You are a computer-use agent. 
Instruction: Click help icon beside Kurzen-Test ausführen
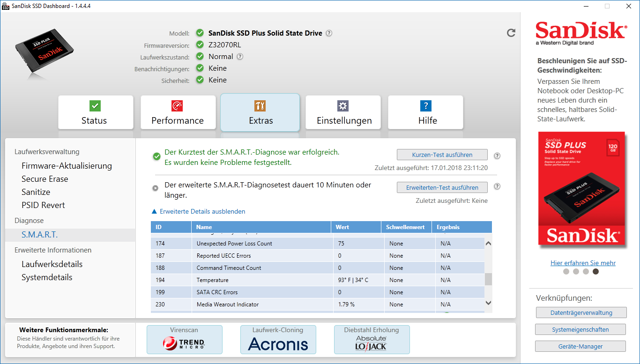[x=497, y=156]
